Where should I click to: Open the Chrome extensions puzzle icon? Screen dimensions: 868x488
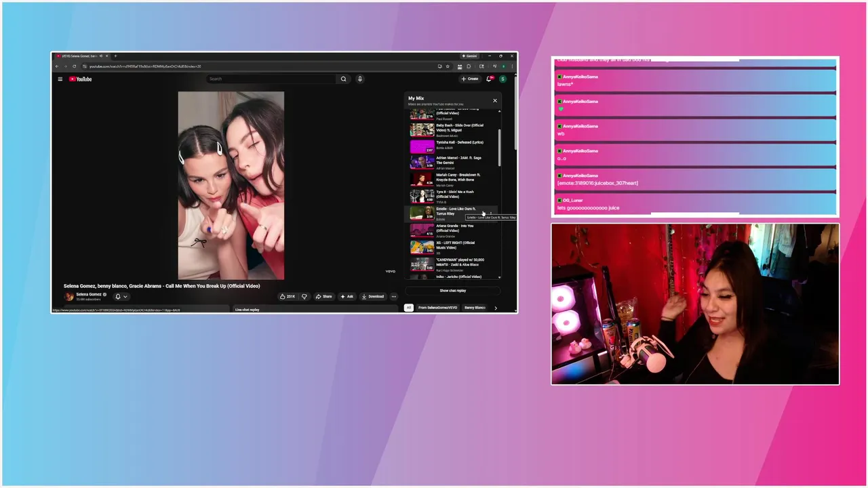click(469, 66)
